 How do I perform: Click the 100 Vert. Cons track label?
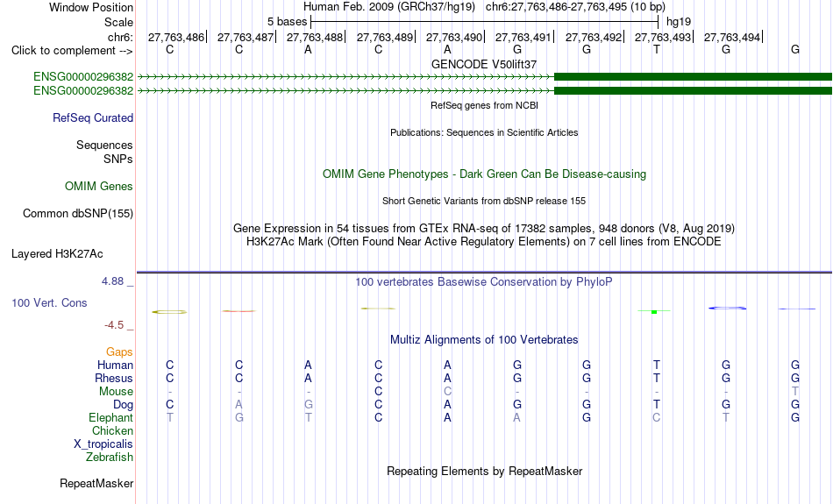click(49, 302)
